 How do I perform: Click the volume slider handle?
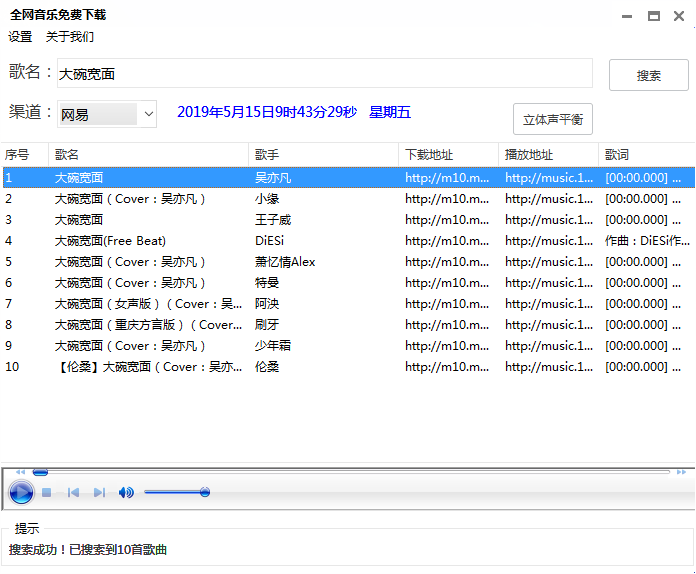point(205,492)
